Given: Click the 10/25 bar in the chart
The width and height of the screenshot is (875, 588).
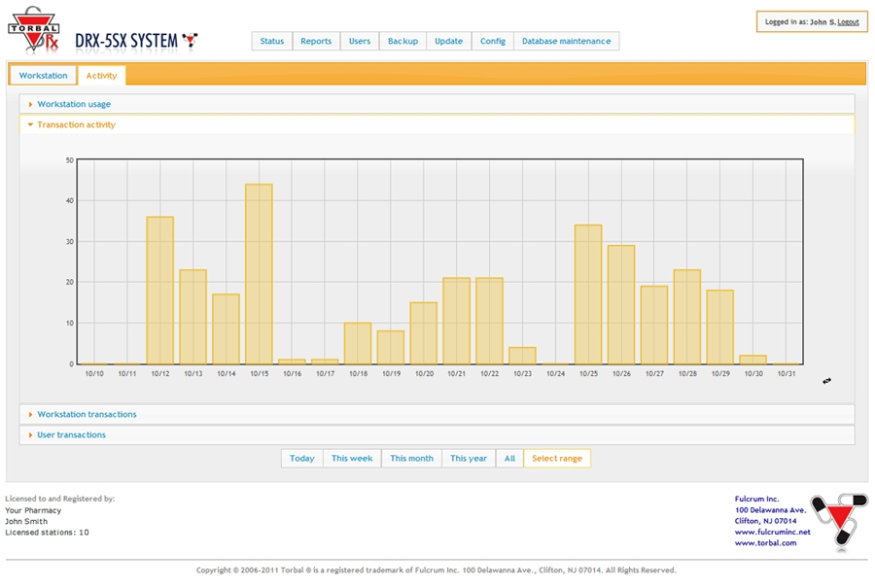Looking at the screenshot, I should pos(588,294).
